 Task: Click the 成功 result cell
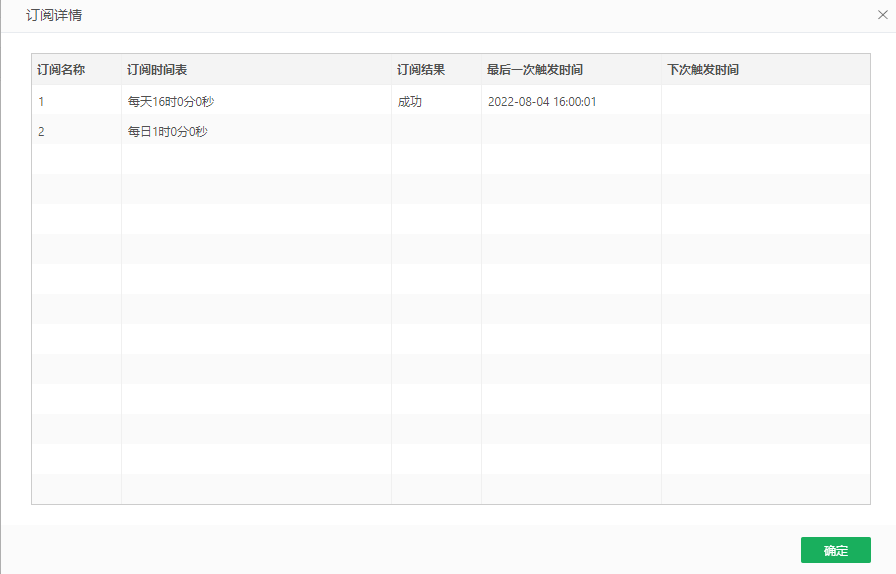436,102
